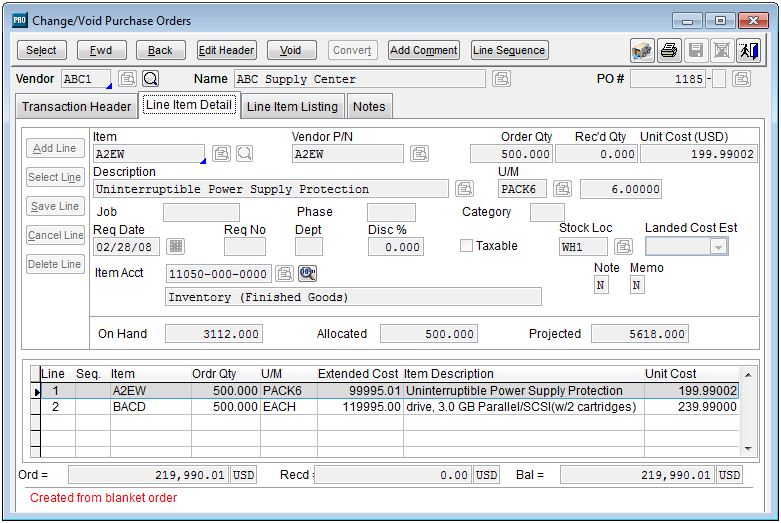Click the Add Comment button
Image resolution: width=781 pixels, height=523 pixels.
[x=424, y=50]
